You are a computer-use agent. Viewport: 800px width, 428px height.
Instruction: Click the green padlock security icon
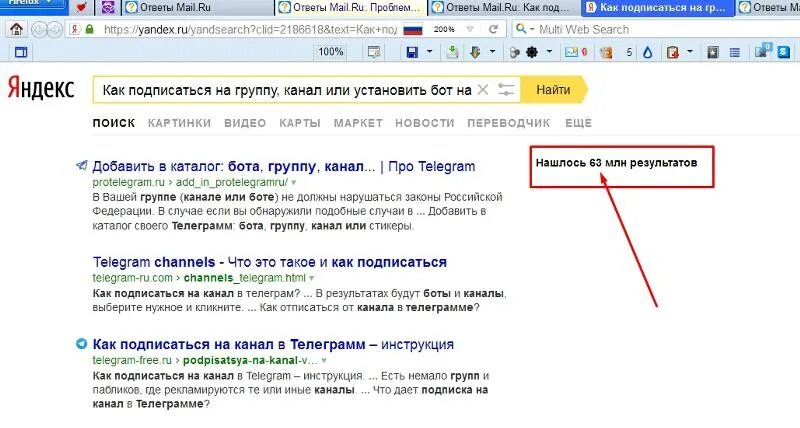(x=89, y=29)
